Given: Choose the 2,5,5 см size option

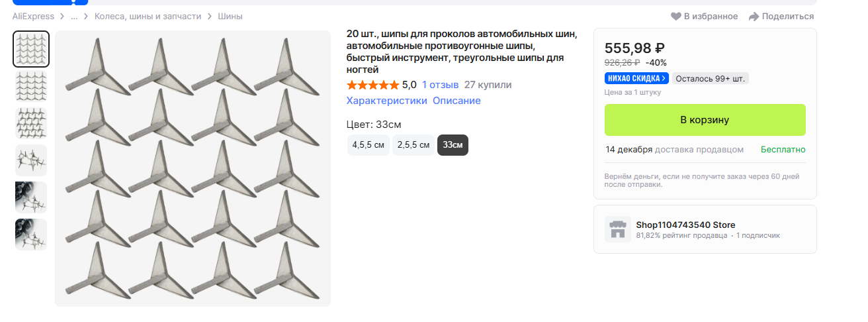Looking at the screenshot, I should (413, 145).
